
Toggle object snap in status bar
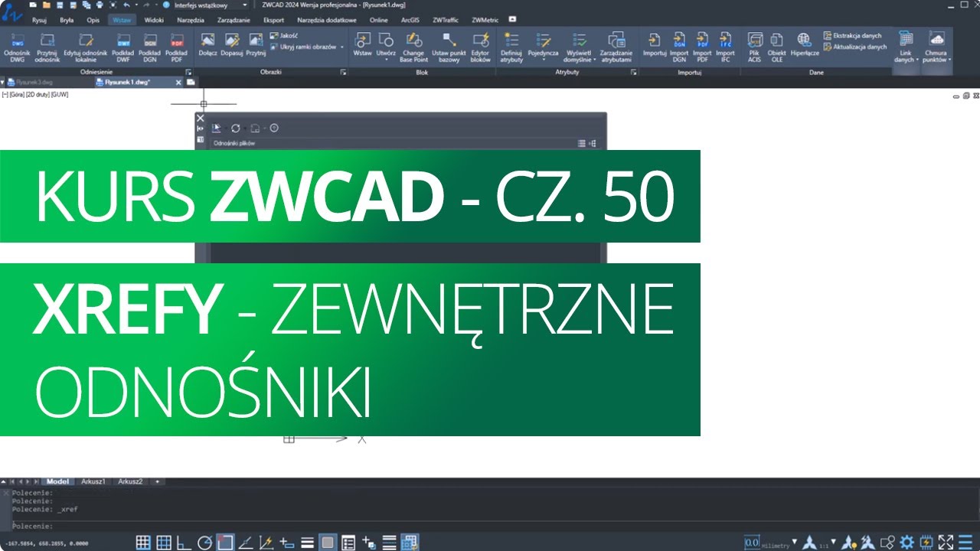225,543
